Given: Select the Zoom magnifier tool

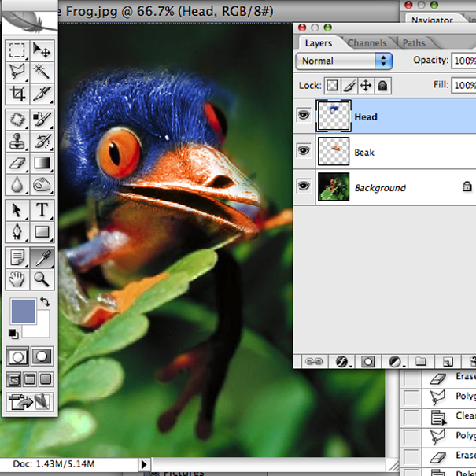Looking at the screenshot, I should [x=42, y=278].
